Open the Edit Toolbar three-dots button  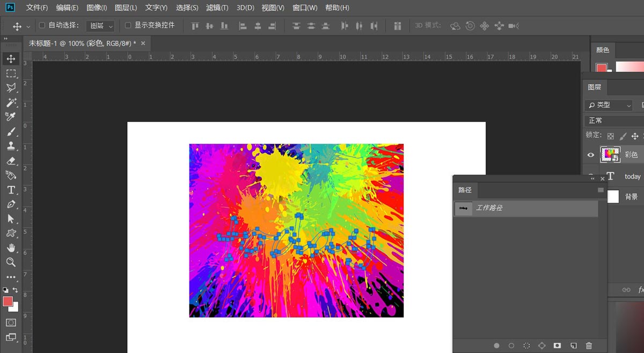11,277
